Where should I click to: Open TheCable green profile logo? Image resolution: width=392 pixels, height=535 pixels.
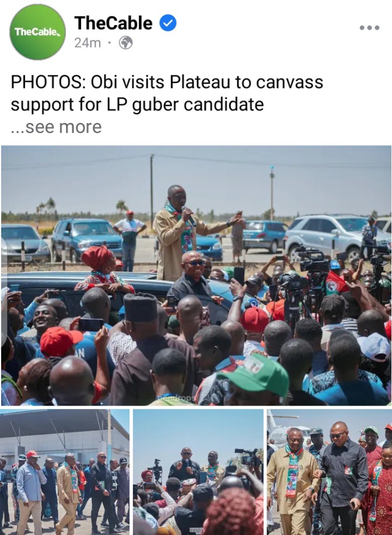coord(37,32)
